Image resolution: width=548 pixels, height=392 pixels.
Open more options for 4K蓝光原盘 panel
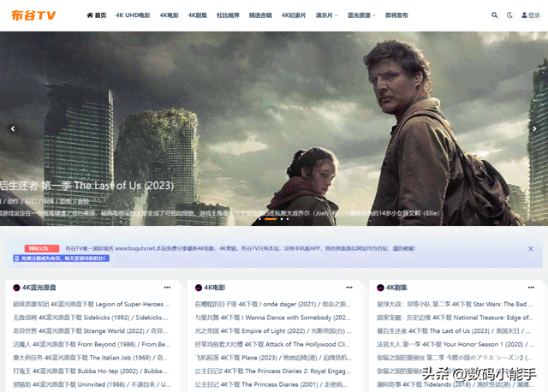167,288
